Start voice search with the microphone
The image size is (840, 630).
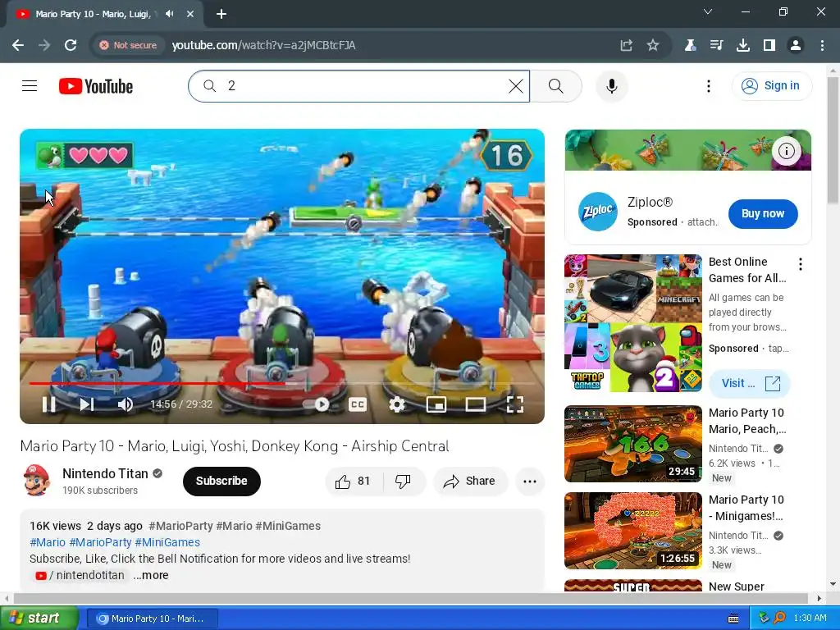click(x=612, y=86)
